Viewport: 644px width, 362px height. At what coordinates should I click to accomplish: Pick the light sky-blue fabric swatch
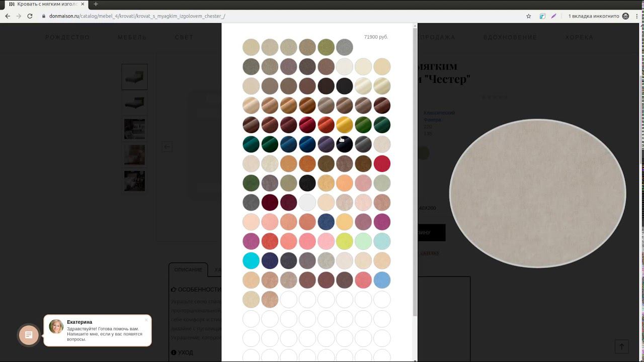click(x=382, y=280)
